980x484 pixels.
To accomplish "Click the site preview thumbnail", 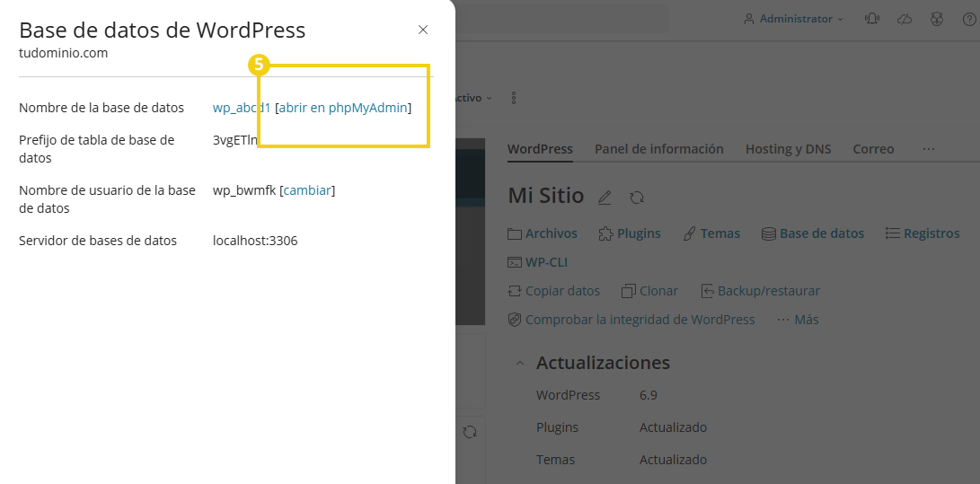I will [x=470, y=231].
